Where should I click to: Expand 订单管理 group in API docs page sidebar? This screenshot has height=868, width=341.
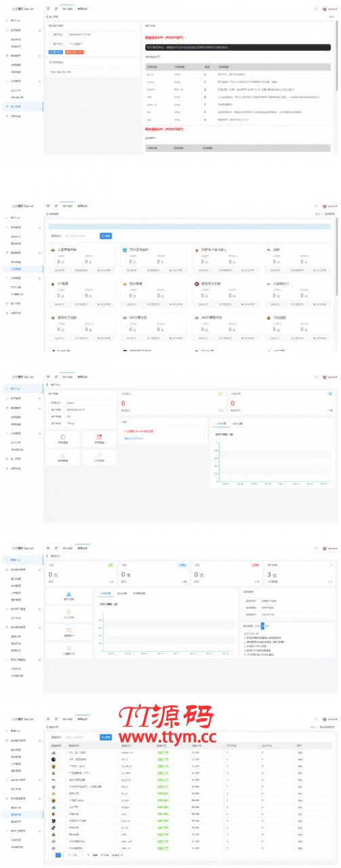pyautogui.click(x=22, y=83)
